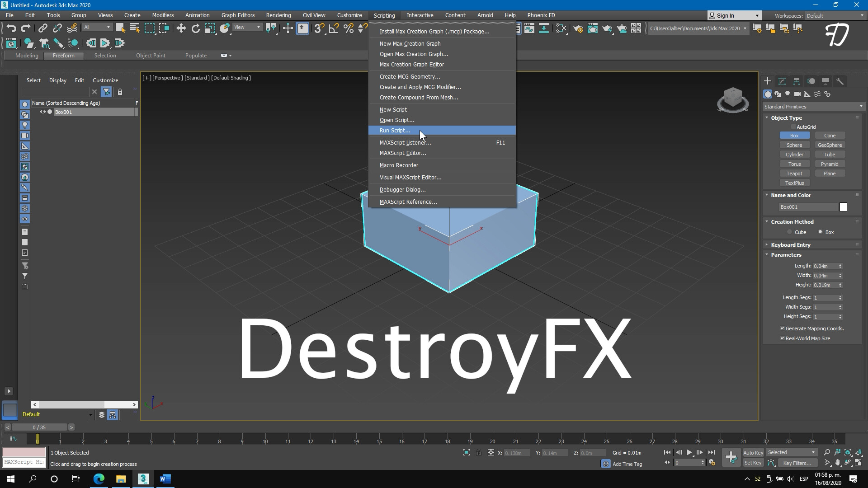Disable Generate Mapping Coords
This screenshot has width=868, height=488.
(783, 328)
